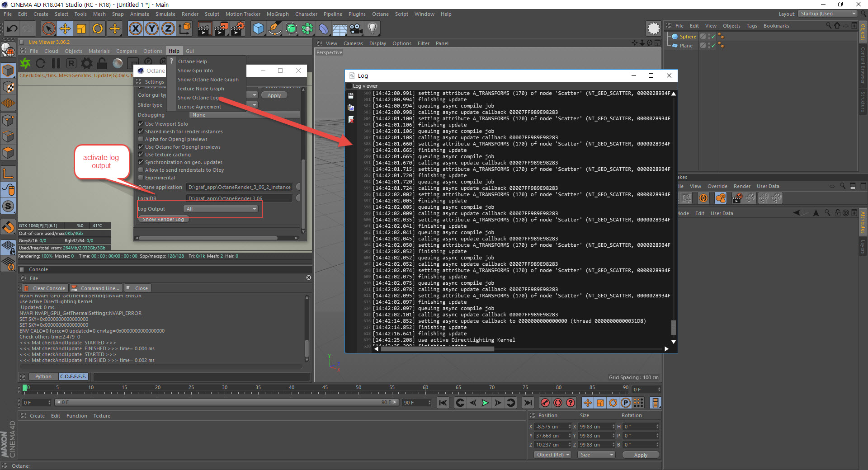Screen dimensions: 868x470
Task: Click Apply in the coordinates panel
Action: (641, 455)
